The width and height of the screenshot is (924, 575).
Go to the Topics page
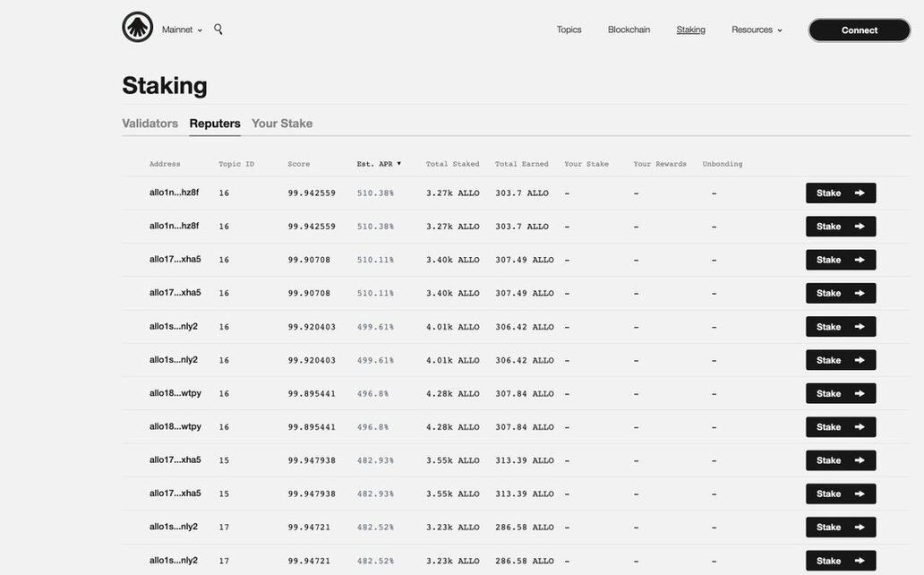click(x=569, y=30)
